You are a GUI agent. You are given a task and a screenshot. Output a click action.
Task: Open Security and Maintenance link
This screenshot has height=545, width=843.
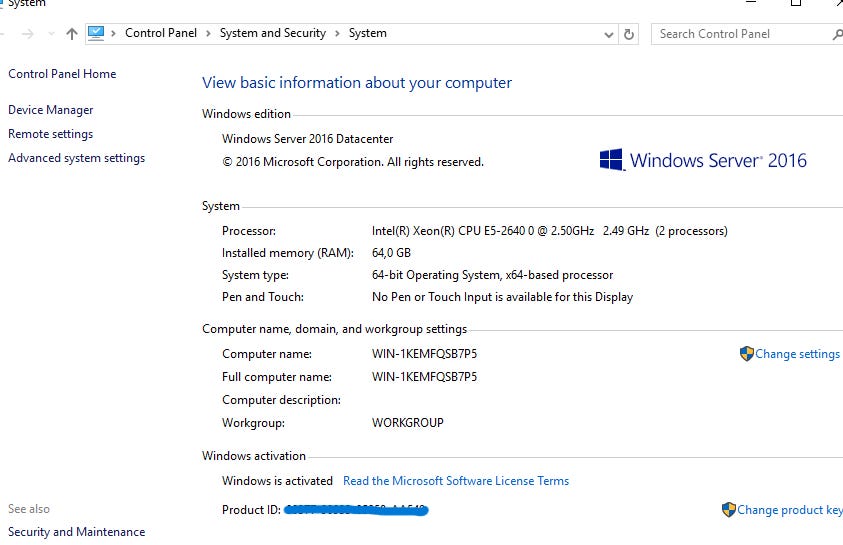pyautogui.click(x=76, y=532)
